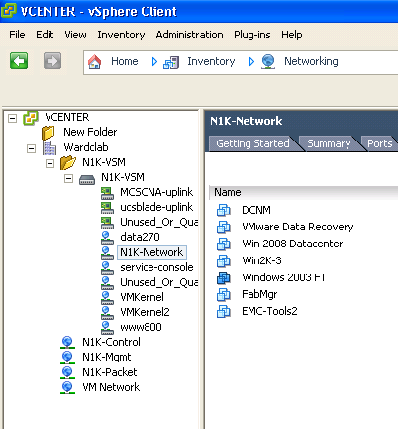Switch to the Summary tab
The width and height of the screenshot is (398, 429).
click(x=329, y=144)
